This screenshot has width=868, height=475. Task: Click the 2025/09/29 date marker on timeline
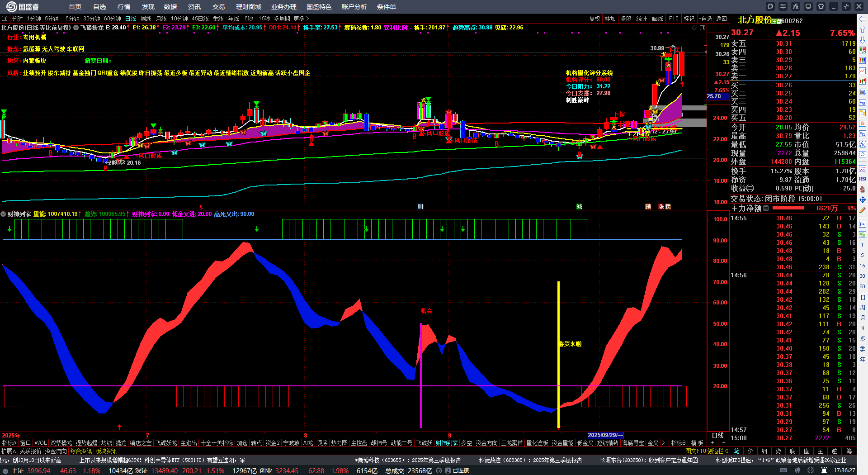pos(605,435)
